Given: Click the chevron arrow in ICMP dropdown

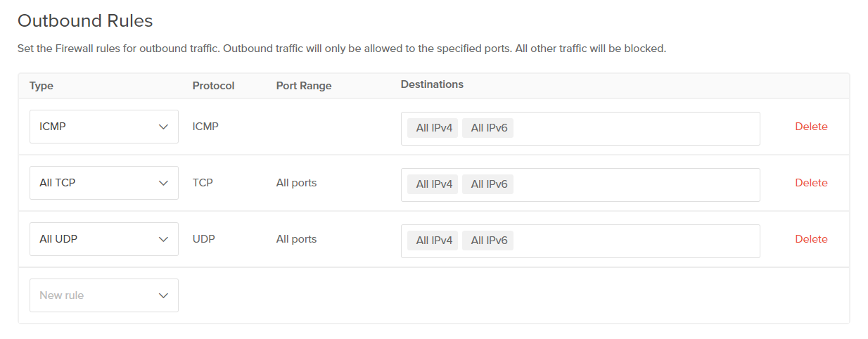Looking at the screenshot, I should [x=164, y=127].
